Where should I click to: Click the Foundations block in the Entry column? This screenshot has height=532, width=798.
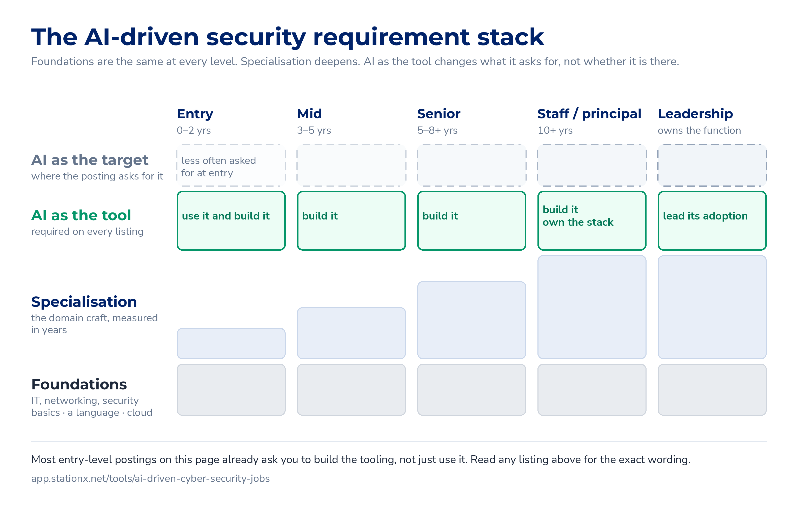tap(231, 389)
